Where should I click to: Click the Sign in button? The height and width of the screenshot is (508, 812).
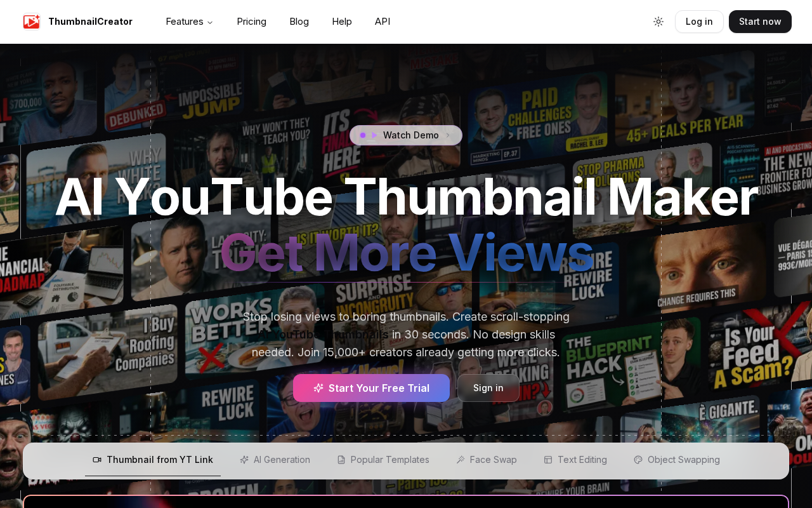[488, 388]
